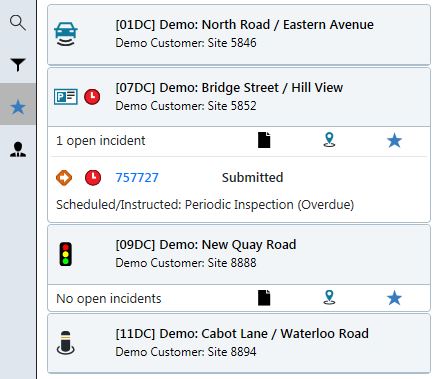The width and height of the screenshot is (434, 379).
Task: Open documents icon for Bridge Street site
Action: pos(264,140)
